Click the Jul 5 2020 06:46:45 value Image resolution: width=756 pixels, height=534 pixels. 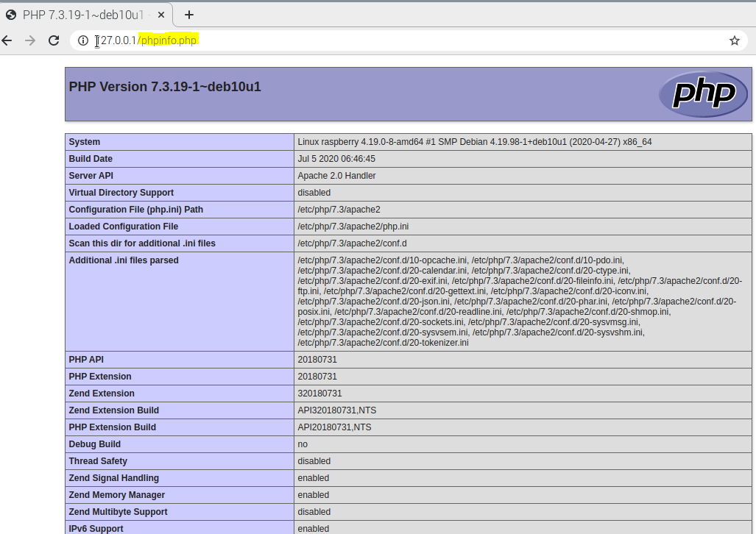click(336, 159)
